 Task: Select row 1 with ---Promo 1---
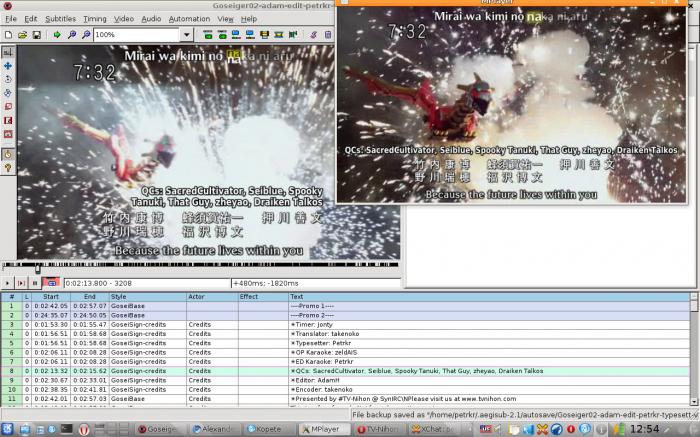coord(345,306)
